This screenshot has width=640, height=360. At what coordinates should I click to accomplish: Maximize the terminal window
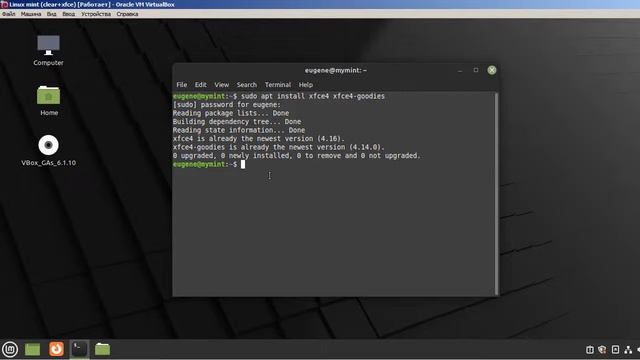point(476,70)
